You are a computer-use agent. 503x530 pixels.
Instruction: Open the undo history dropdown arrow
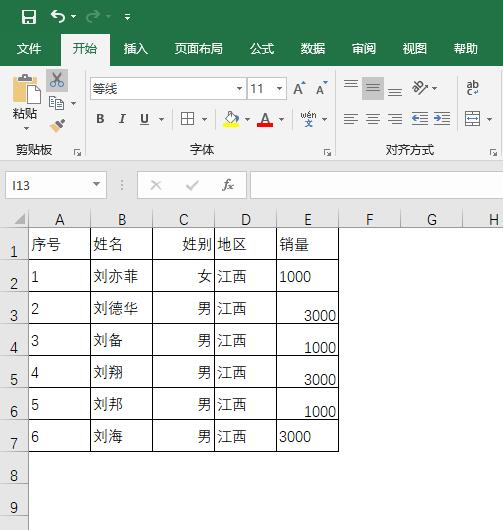(73, 16)
